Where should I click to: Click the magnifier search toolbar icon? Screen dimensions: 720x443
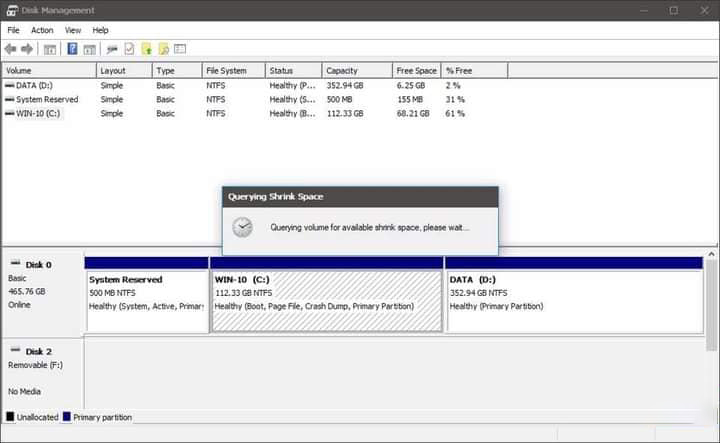tap(163, 49)
